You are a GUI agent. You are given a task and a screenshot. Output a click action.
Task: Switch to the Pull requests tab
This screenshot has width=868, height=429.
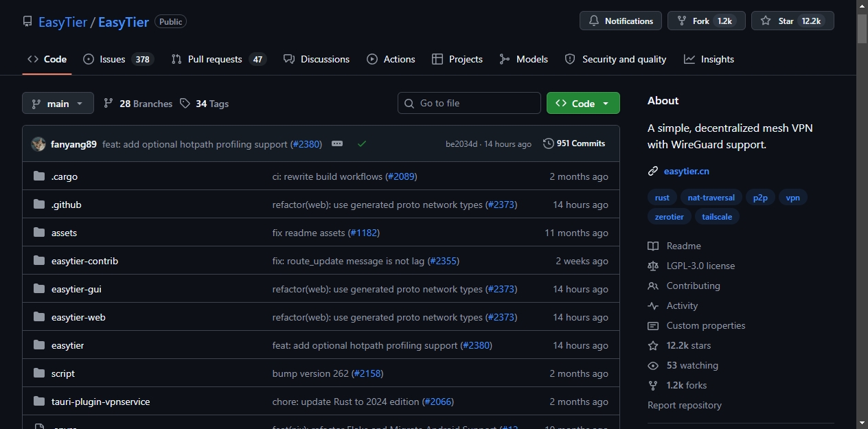218,59
